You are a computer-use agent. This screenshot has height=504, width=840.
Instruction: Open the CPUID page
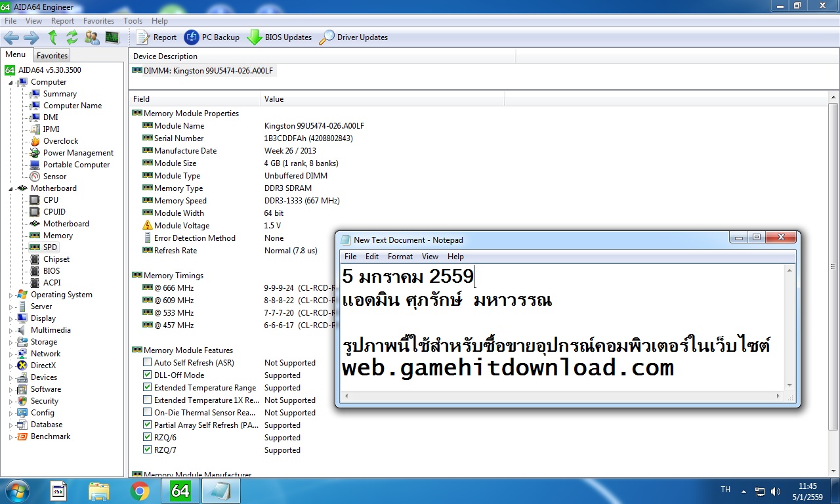(54, 212)
